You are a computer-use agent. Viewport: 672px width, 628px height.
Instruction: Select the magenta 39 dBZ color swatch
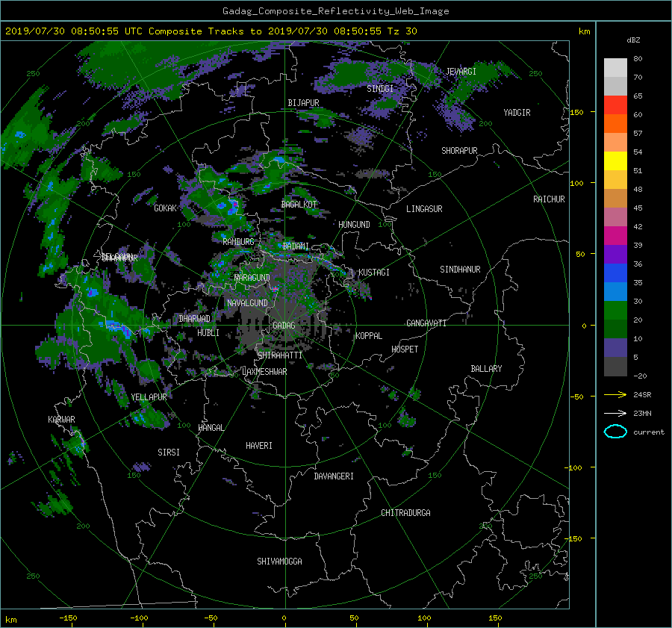pos(615,235)
